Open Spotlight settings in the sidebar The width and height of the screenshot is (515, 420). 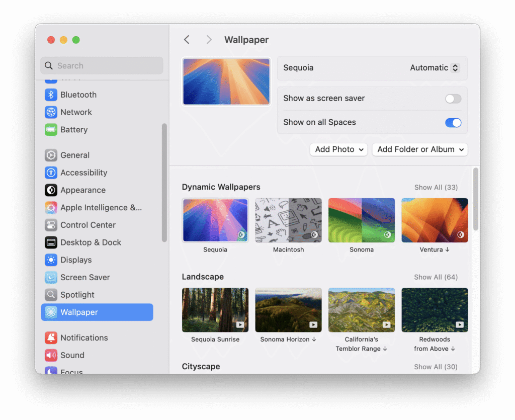pos(97,295)
